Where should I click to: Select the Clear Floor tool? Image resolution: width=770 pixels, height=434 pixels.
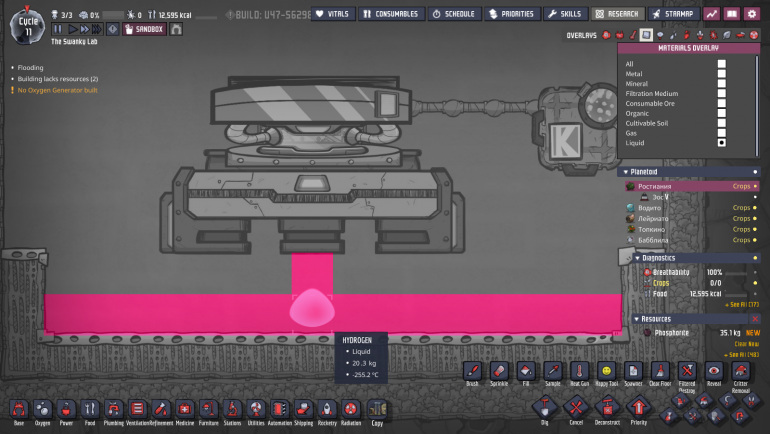click(660, 374)
